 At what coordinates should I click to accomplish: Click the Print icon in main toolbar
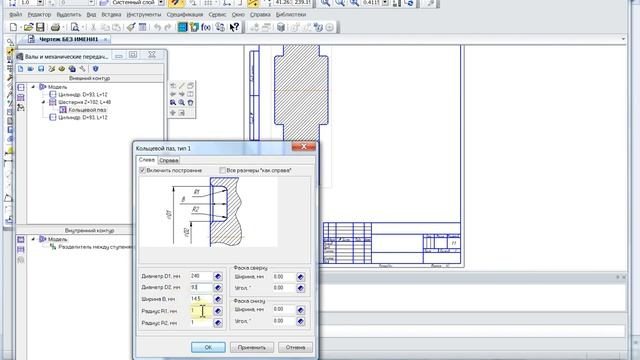55,27
